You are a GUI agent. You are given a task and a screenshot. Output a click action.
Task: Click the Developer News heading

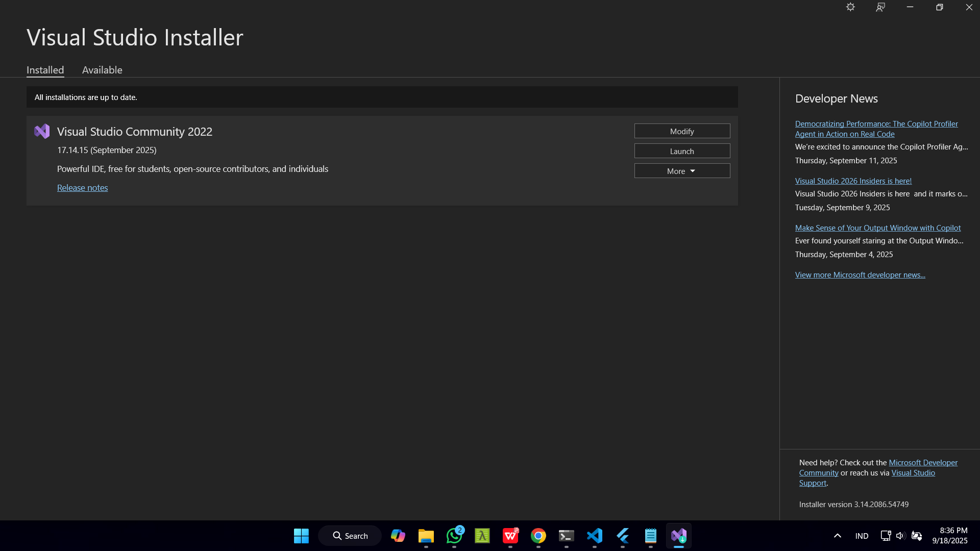[837, 98]
